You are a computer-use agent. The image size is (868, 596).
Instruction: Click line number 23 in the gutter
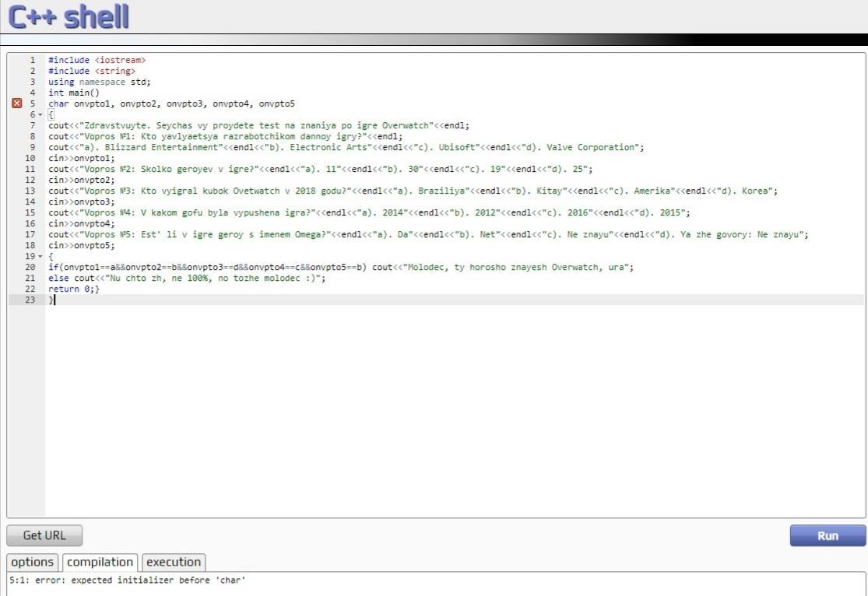(30, 300)
